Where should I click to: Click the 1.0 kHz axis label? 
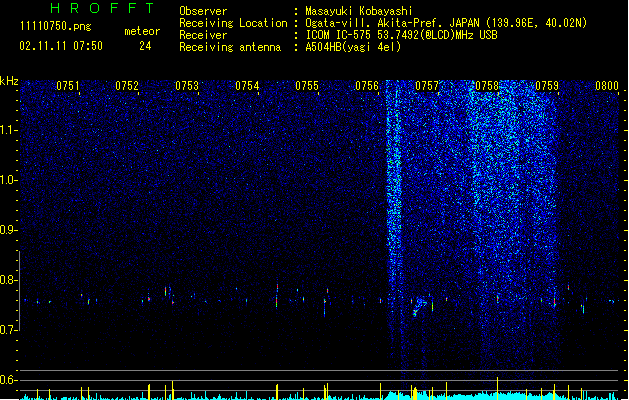point(9,180)
